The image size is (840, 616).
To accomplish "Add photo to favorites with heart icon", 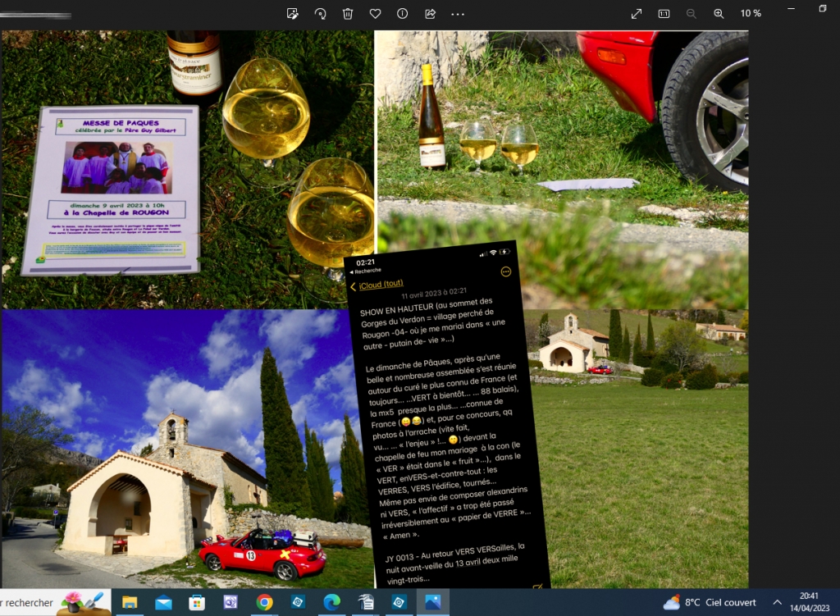I will tap(375, 14).
